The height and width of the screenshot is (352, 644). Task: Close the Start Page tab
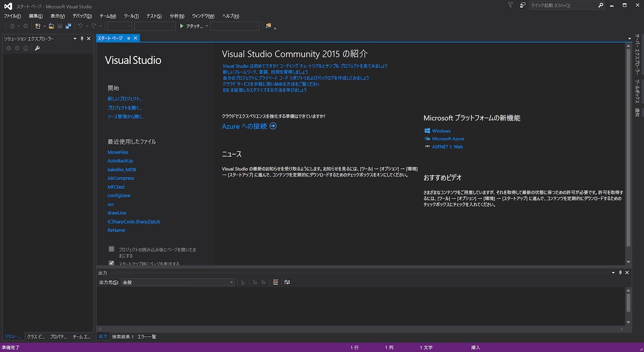click(136, 38)
